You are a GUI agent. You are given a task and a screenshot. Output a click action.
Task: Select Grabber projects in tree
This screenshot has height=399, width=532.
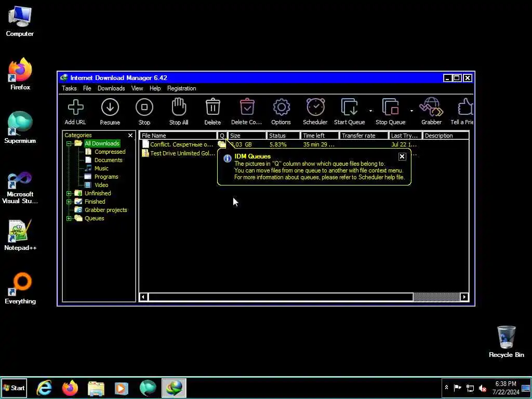106,210
